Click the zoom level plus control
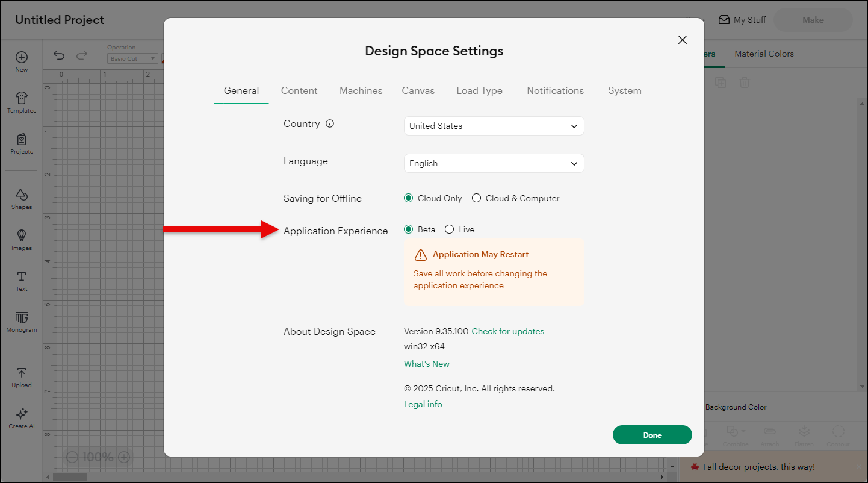The height and width of the screenshot is (483, 868). pyautogui.click(x=123, y=457)
